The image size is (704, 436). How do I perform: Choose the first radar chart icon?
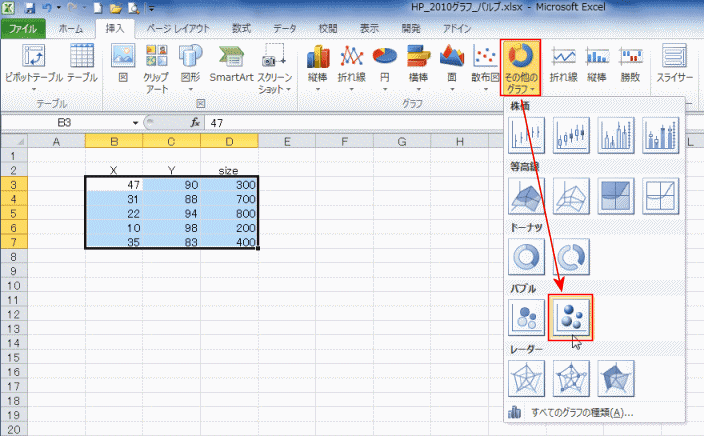click(x=527, y=378)
